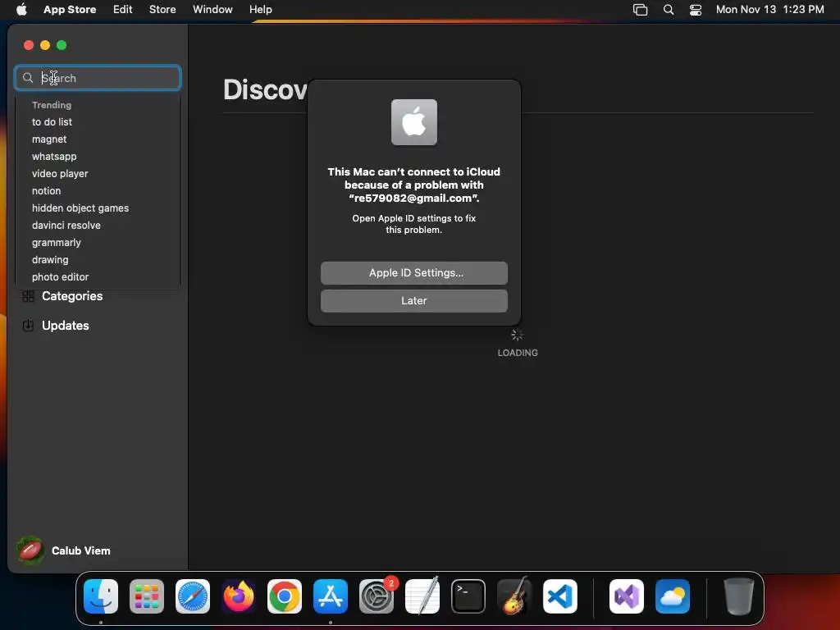
Task: Open the Apple menu
Action: pos(21,9)
